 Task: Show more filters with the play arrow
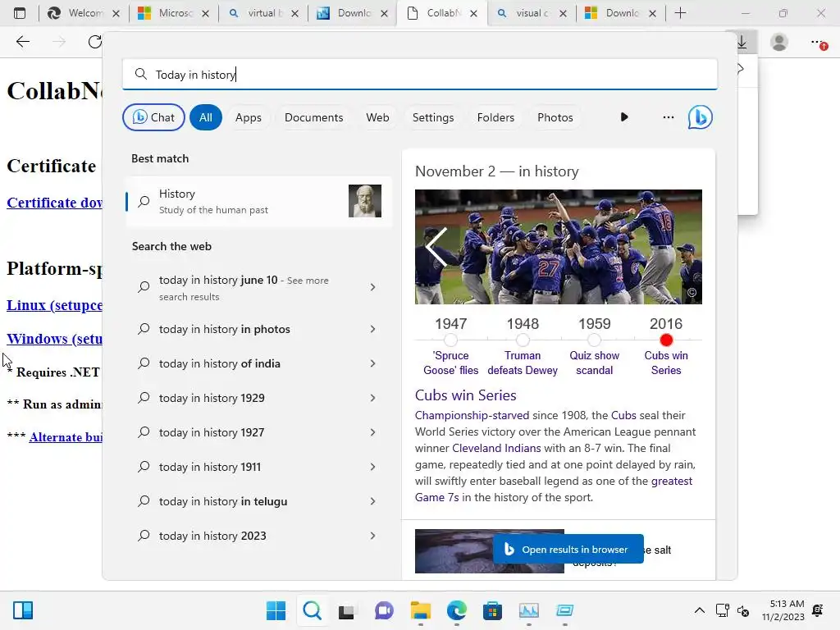(624, 116)
